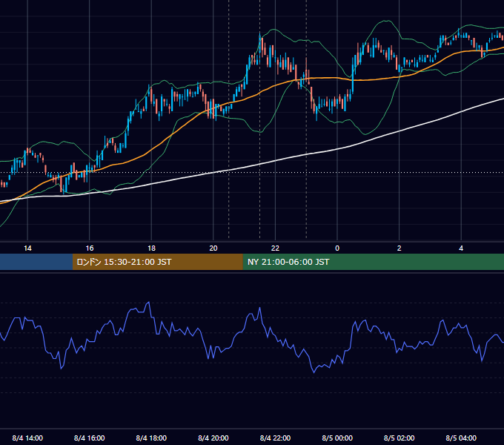The height and width of the screenshot is (445, 504).
Task: Click the 8/4 16:00 time label
Action: point(90,438)
